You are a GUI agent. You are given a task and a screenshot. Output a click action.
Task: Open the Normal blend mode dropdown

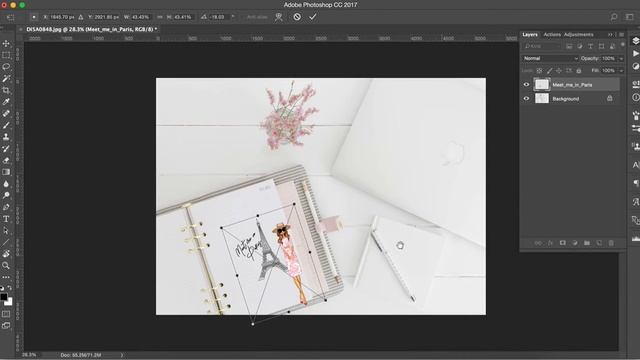point(550,58)
